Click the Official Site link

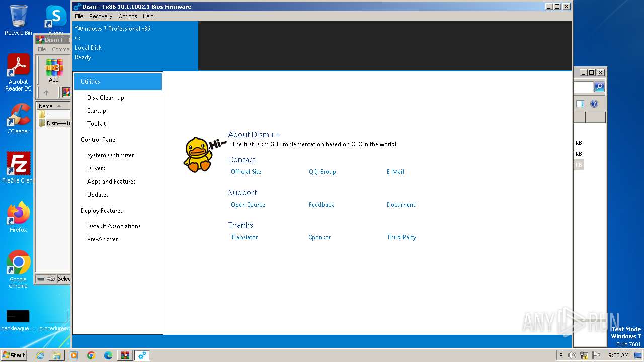click(246, 172)
